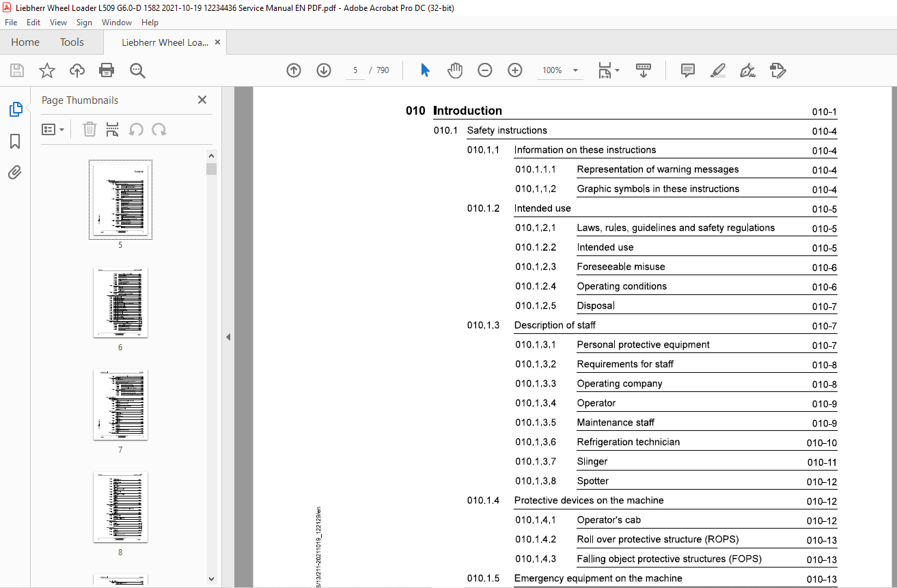Screen dimensions: 897x588
Task: Switch to the Home tab
Action: (25, 42)
